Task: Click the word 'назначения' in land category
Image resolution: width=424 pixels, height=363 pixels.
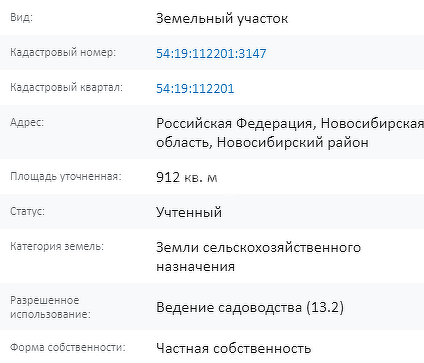Action: point(196,267)
